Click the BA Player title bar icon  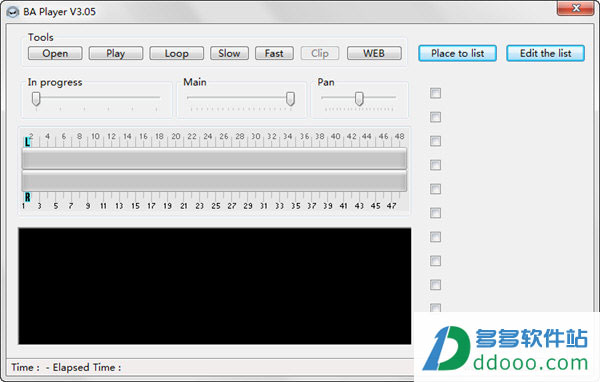click(12, 12)
